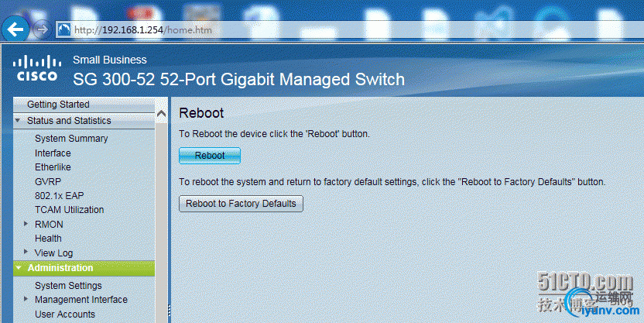The width and height of the screenshot is (644, 323).
Task: Select the Administration menu heading
Action: tap(60, 268)
